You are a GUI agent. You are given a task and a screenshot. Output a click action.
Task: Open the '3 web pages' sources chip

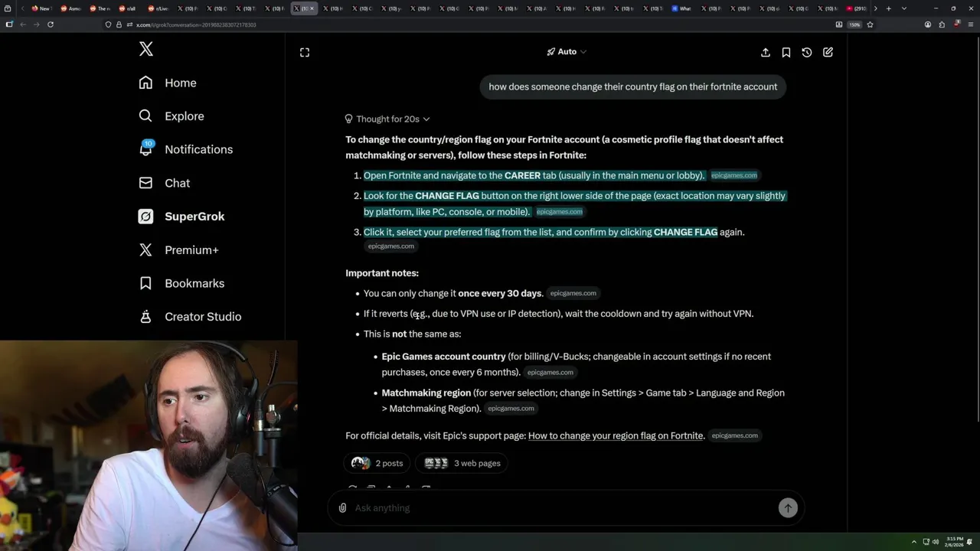[x=462, y=463]
